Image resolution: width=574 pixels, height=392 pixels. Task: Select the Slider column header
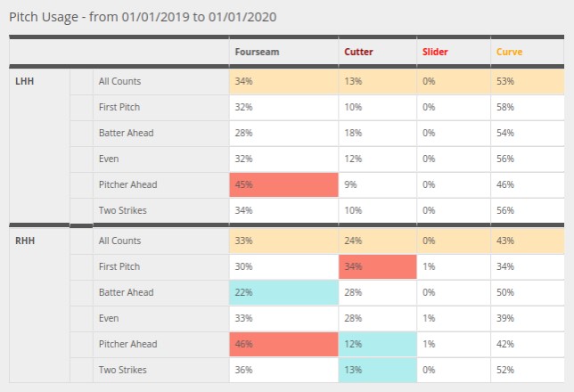435,52
